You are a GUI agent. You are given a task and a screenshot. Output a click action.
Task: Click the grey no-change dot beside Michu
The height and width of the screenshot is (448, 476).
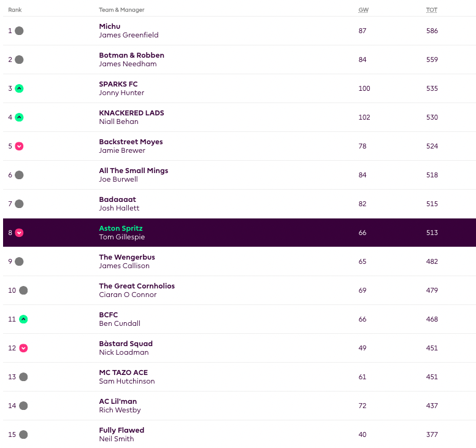pyautogui.click(x=19, y=31)
